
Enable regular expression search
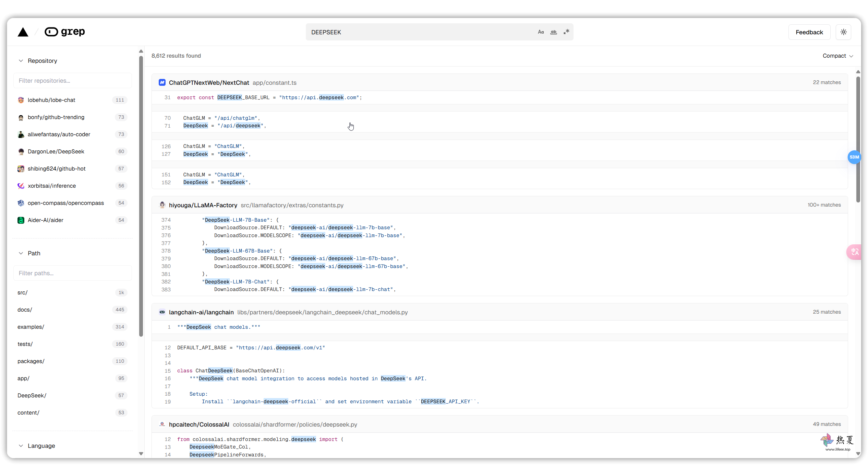click(x=566, y=32)
